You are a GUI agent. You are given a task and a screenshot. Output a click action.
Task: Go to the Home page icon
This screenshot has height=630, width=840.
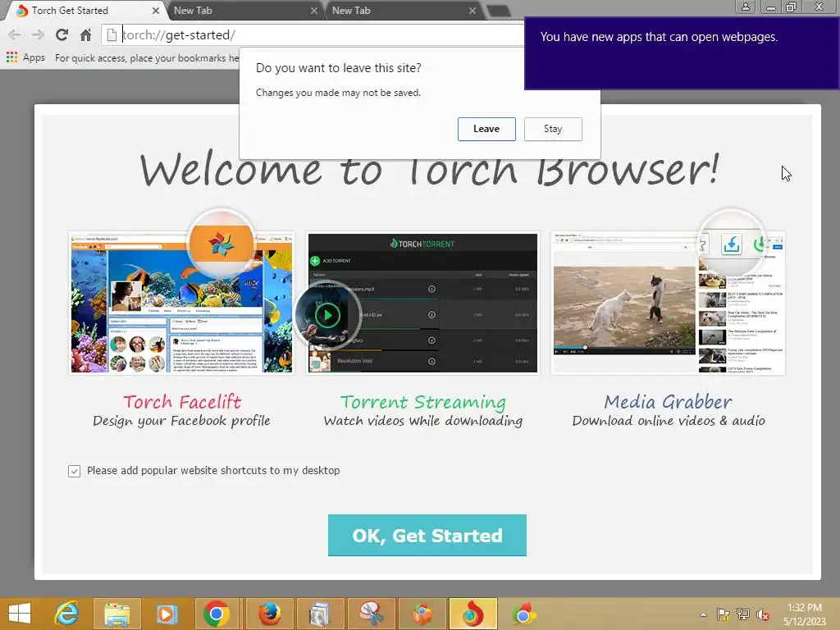point(85,34)
